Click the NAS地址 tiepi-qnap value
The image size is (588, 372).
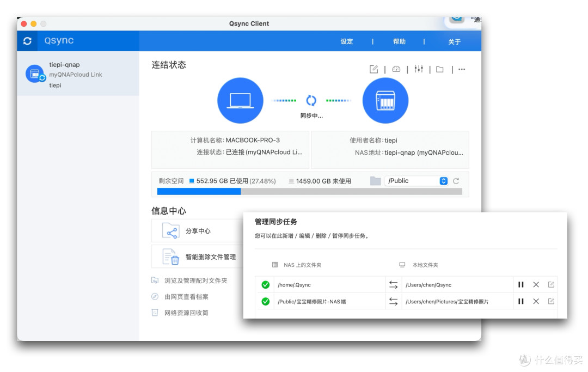tap(424, 153)
